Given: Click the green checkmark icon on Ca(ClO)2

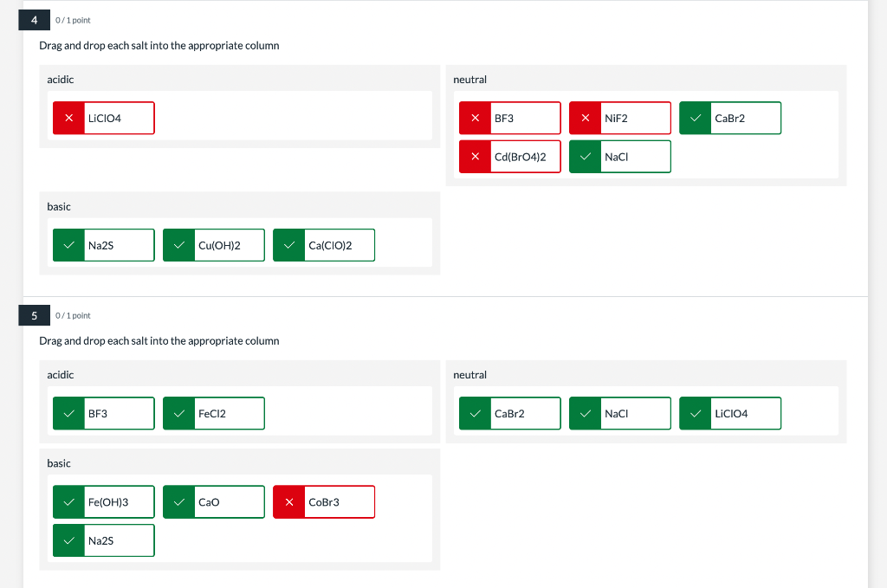Looking at the screenshot, I should [x=289, y=245].
